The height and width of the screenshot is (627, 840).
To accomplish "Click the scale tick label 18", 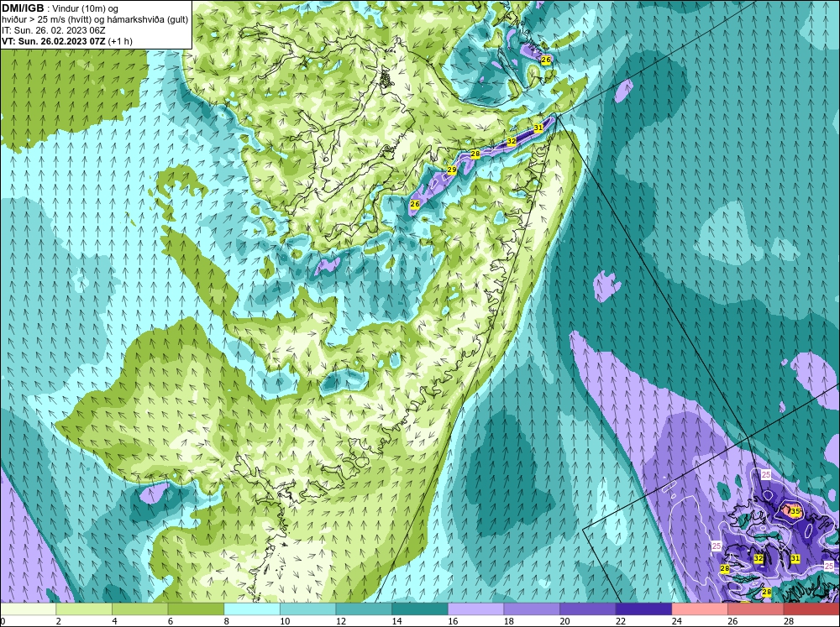I will [508, 621].
